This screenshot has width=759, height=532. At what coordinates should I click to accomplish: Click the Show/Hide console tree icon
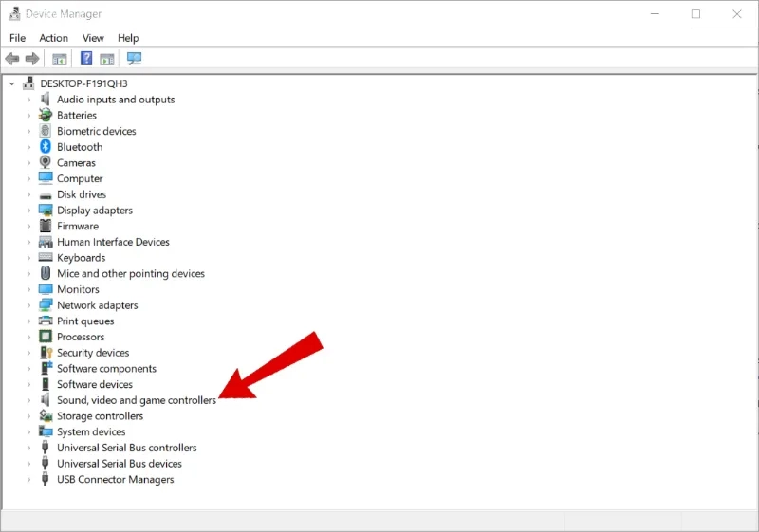60,60
